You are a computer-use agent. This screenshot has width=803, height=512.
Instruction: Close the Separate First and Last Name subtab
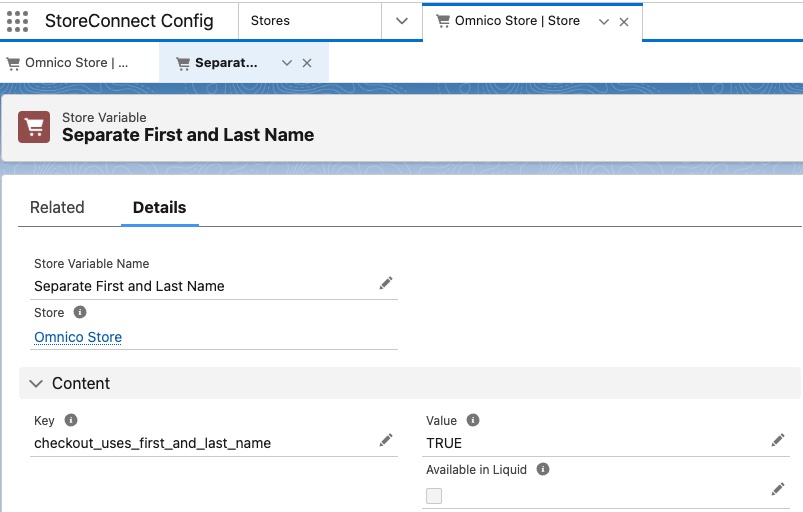point(307,63)
